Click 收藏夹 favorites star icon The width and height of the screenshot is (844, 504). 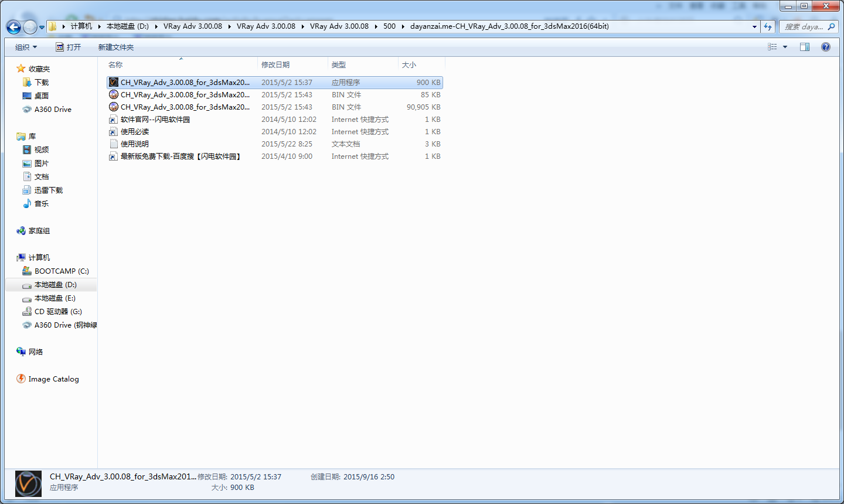pyautogui.click(x=21, y=69)
